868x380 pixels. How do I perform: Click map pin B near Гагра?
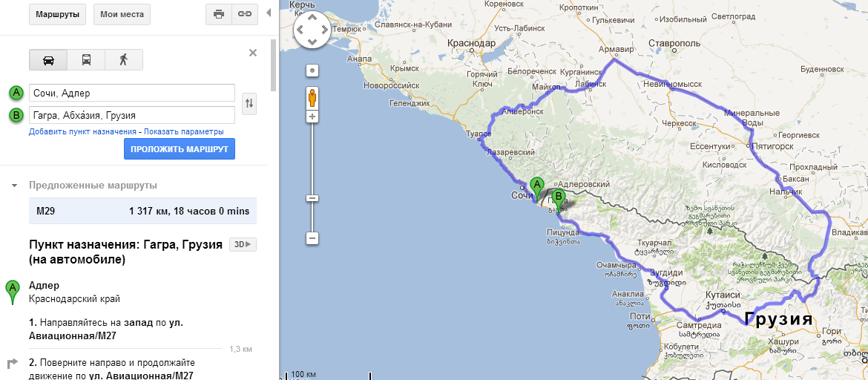[559, 200]
